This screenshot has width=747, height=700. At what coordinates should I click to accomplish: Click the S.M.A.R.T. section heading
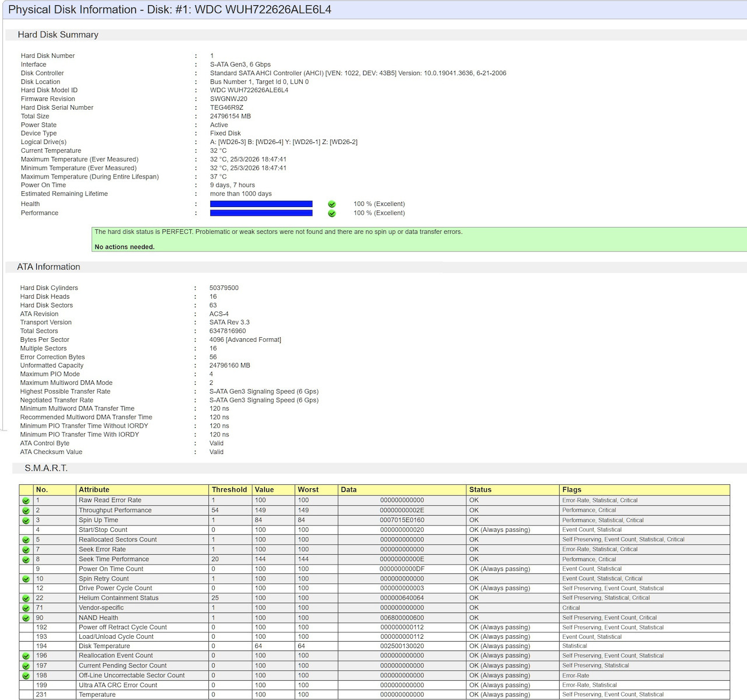(46, 468)
